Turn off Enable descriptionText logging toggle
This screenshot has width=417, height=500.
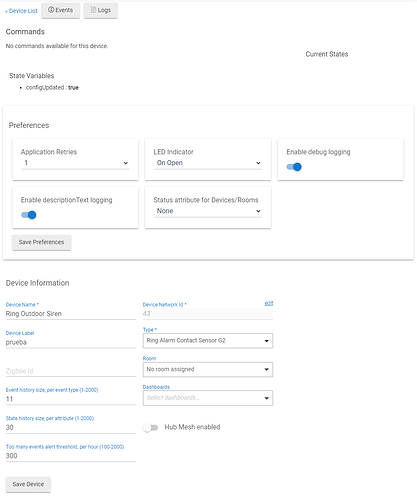[x=29, y=215]
